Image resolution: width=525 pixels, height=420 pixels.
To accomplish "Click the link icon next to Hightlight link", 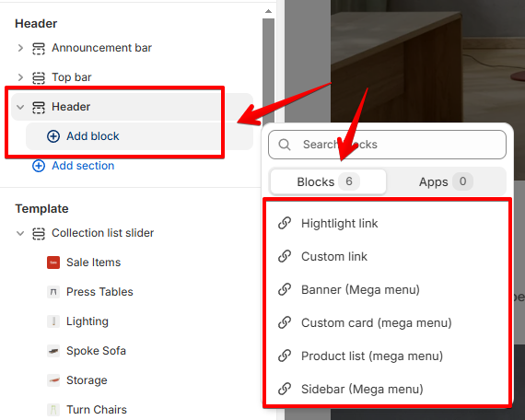I will [x=285, y=223].
